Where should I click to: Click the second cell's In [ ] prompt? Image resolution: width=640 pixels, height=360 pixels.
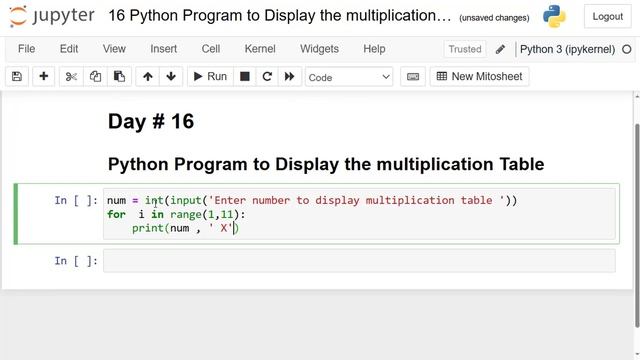point(76,261)
